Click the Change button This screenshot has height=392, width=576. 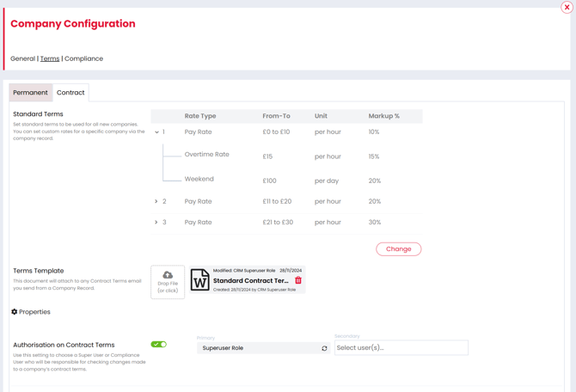(399, 249)
